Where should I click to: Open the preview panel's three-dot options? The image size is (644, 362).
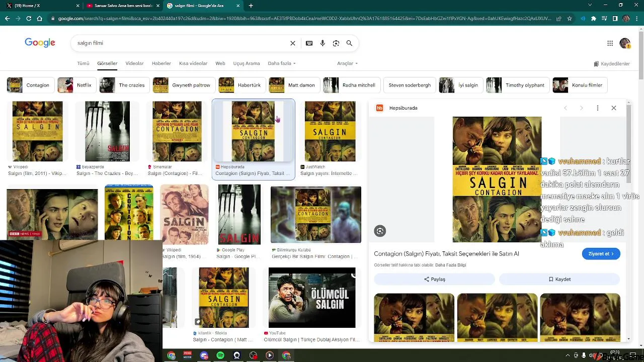point(598,108)
